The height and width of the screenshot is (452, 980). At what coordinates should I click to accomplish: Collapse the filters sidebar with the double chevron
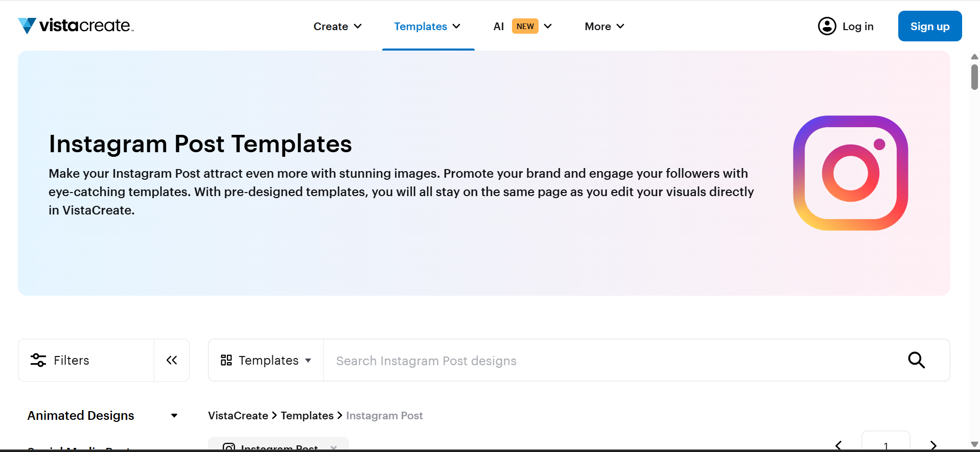(x=172, y=360)
